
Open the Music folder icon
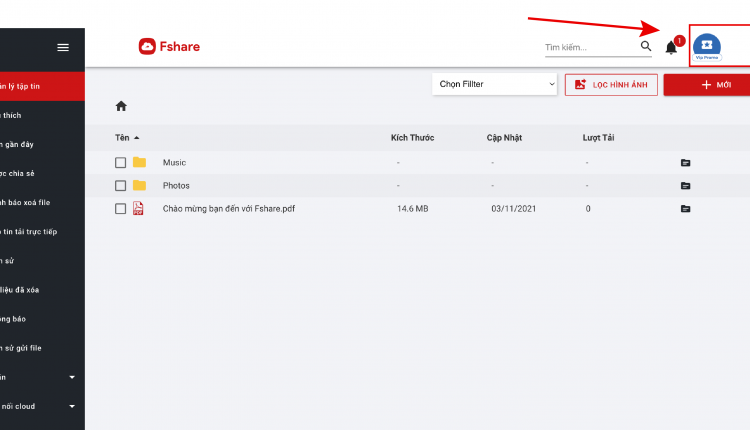(x=139, y=162)
